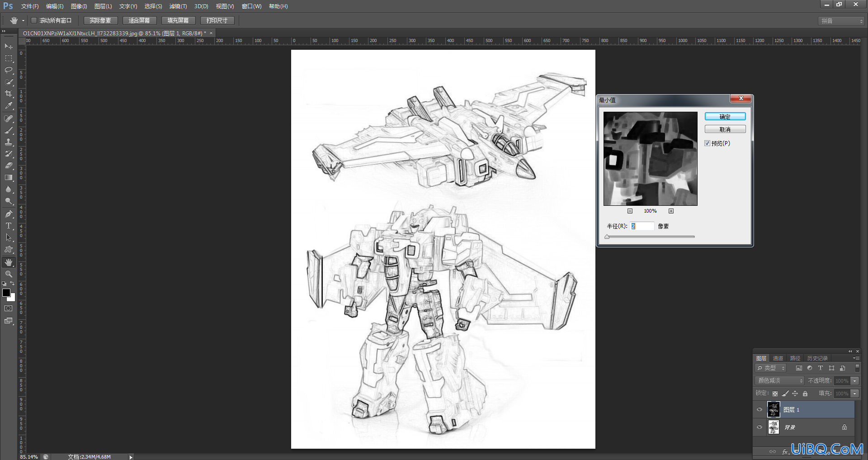Select the Quick Selection tool
Screen dimensions: 868x460
point(9,82)
